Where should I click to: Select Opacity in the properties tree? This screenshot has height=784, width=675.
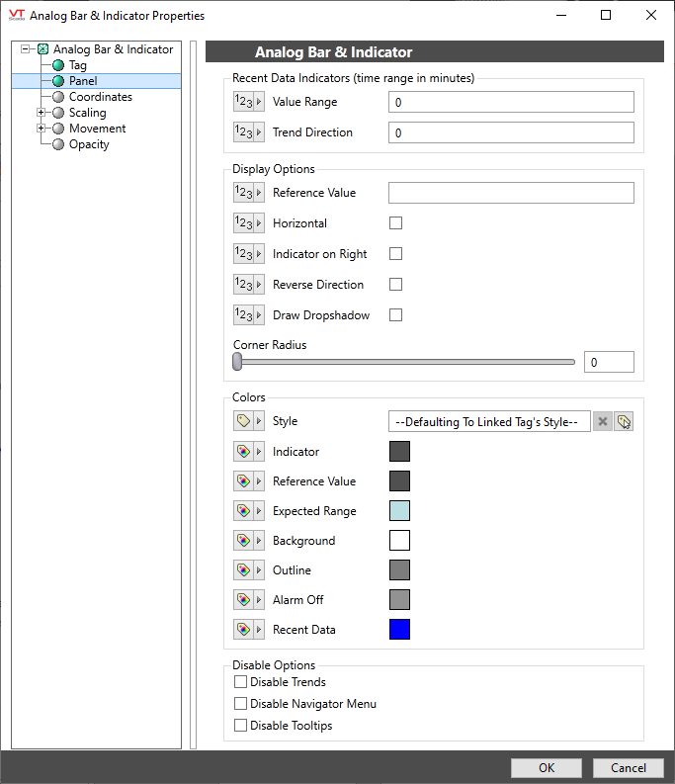coord(89,144)
